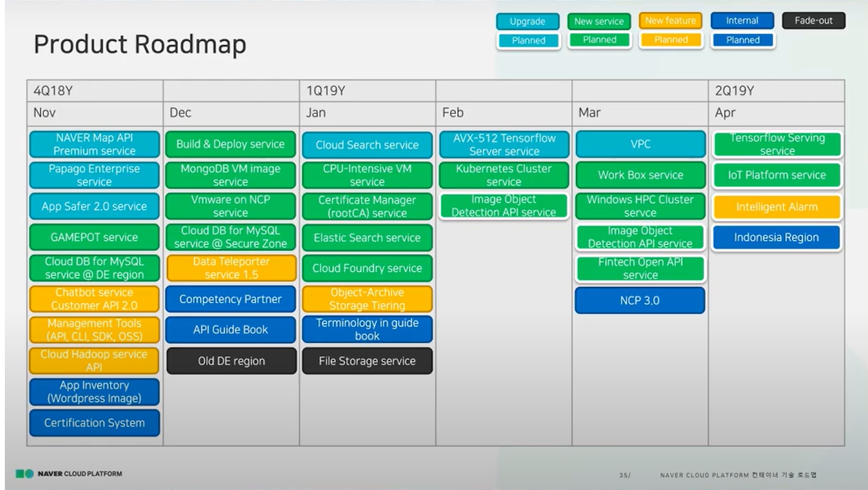Screen dimensions: 868x490
Task: Click Cloud DB for MySQL @ Secure Zone
Action: tap(231, 237)
